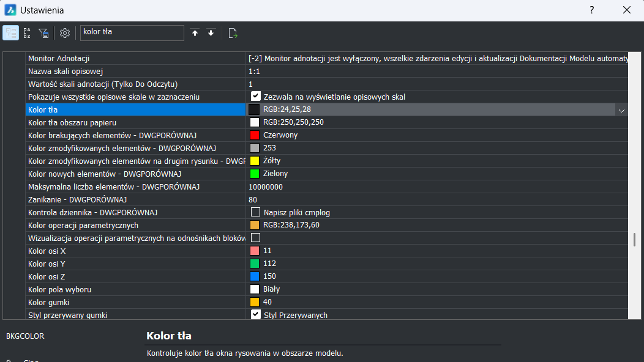Image resolution: width=644 pixels, height=362 pixels.
Task: Click the red Czerwony color swatch
Action: (255, 135)
